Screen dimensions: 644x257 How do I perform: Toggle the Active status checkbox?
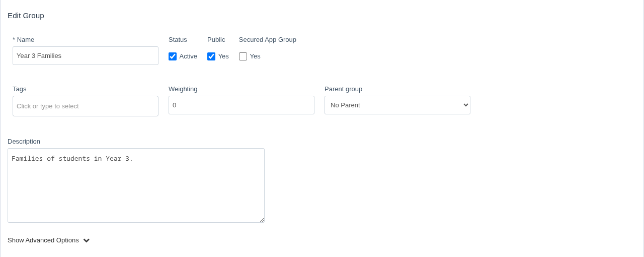pos(173,56)
